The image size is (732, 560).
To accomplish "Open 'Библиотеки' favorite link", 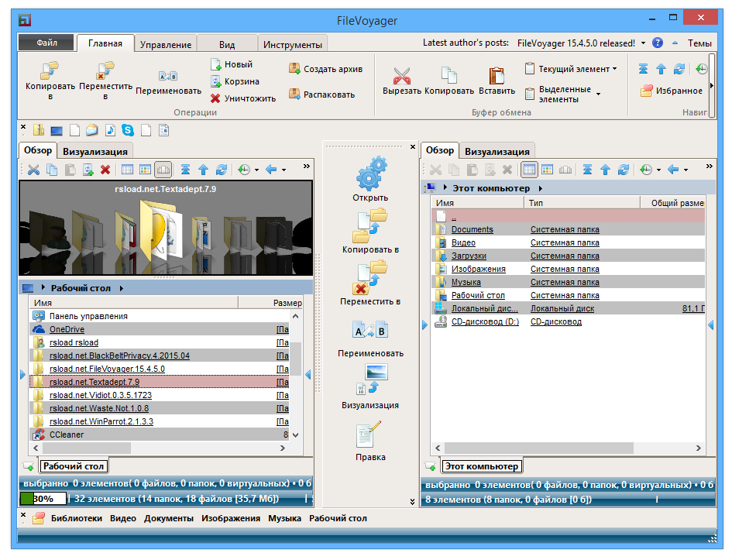I will click(x=77, y=518).
